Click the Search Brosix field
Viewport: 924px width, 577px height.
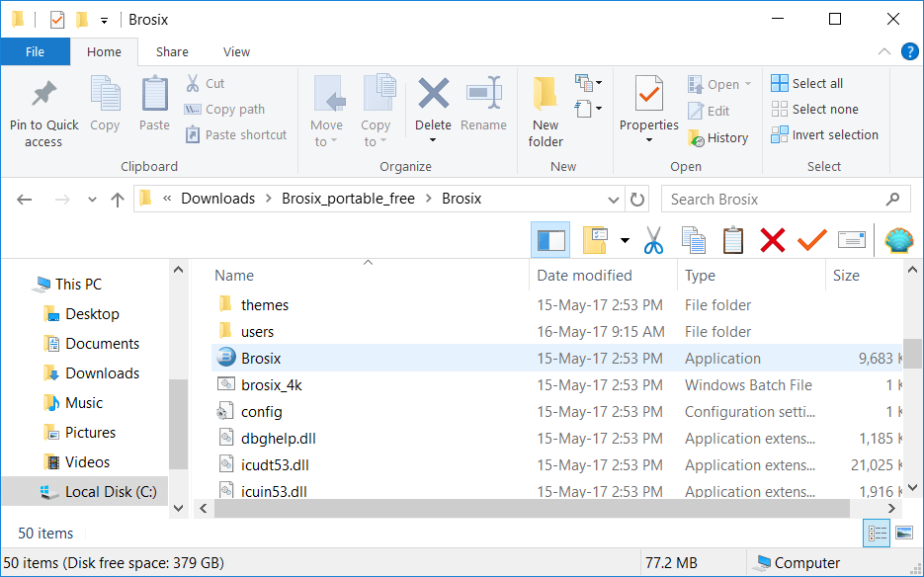[x=786, y=200]
